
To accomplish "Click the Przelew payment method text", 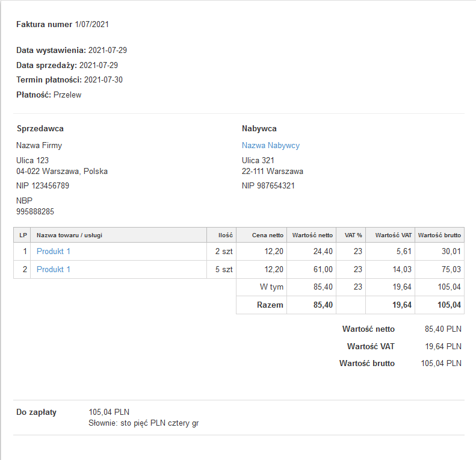I will [x=67, y=95].
